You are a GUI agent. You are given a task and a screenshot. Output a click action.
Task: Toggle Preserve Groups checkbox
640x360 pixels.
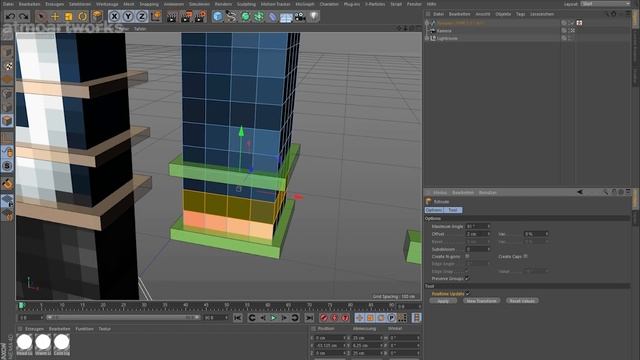point(467,278)
